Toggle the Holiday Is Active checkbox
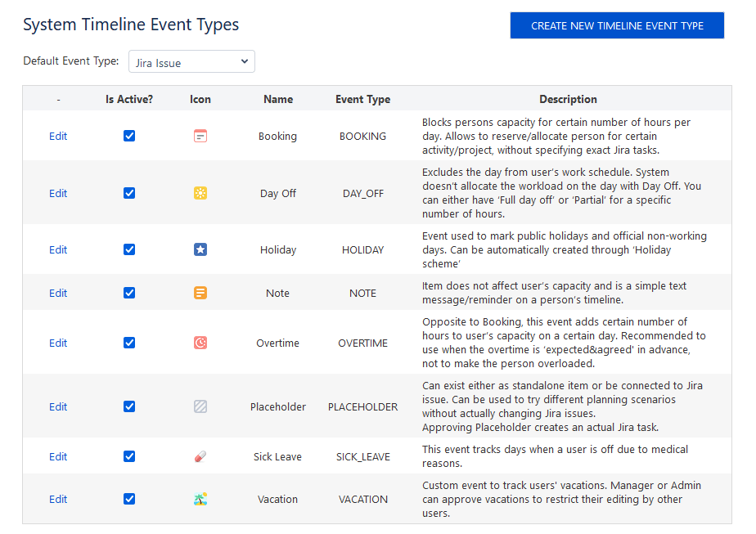756x534 pixels. click(x=129, y=249)
